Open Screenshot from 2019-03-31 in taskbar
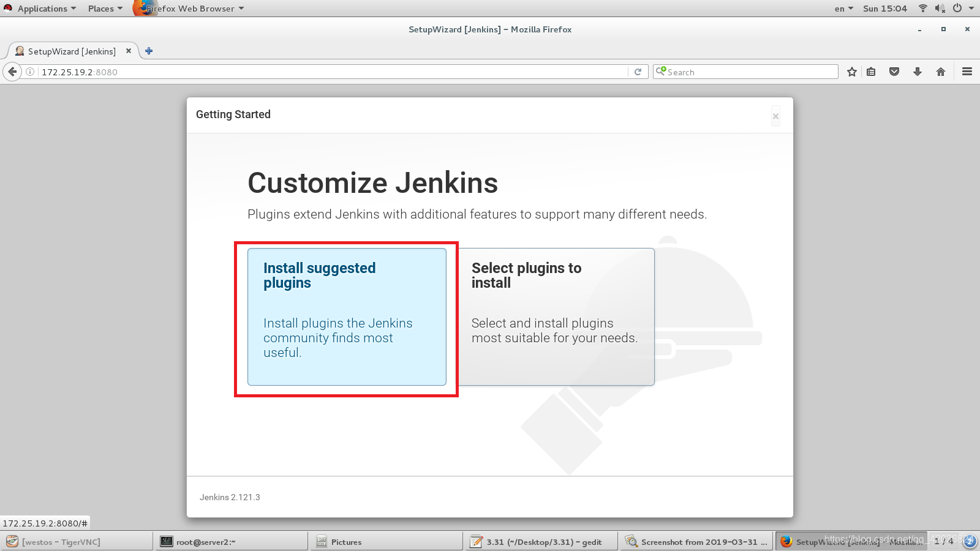 [696, 542]
